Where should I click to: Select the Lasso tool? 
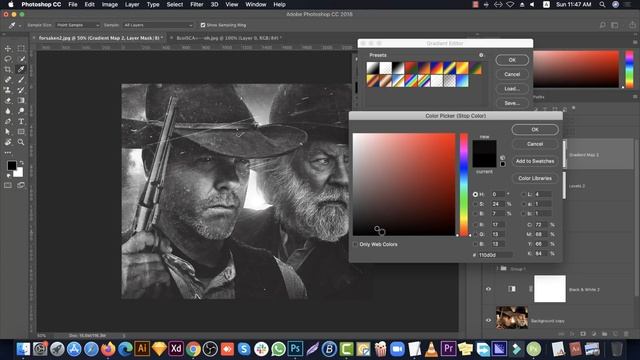pyautogui.click(x=8, y=59)
